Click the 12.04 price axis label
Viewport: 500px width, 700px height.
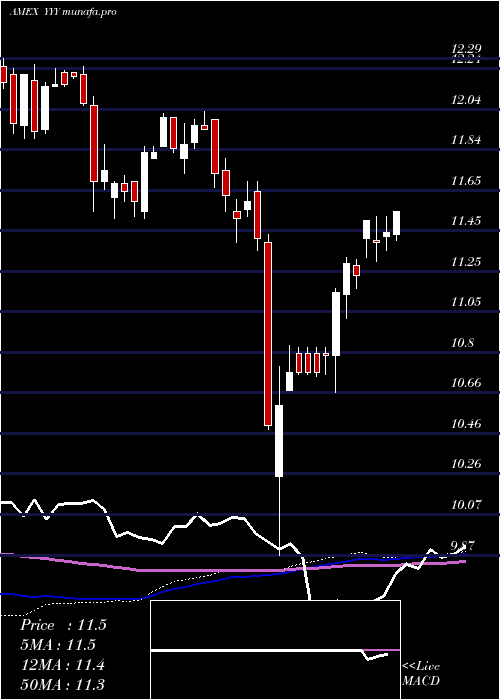click(x=466, y=100)
